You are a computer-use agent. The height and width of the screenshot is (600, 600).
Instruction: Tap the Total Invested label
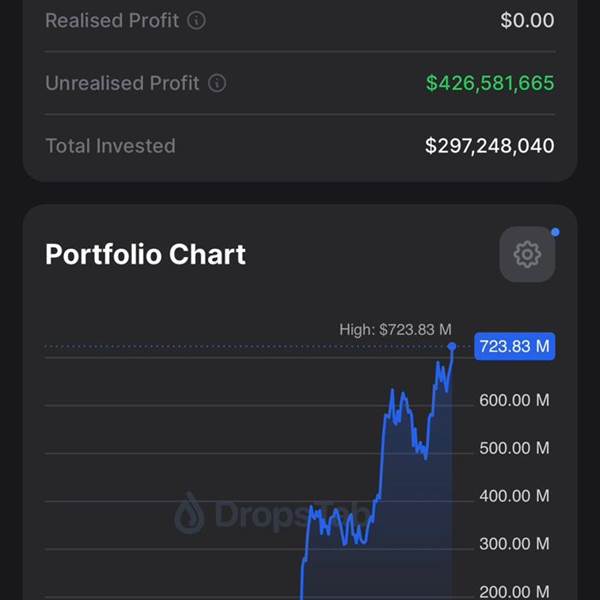pyautogui.click(x=111, y=146)
